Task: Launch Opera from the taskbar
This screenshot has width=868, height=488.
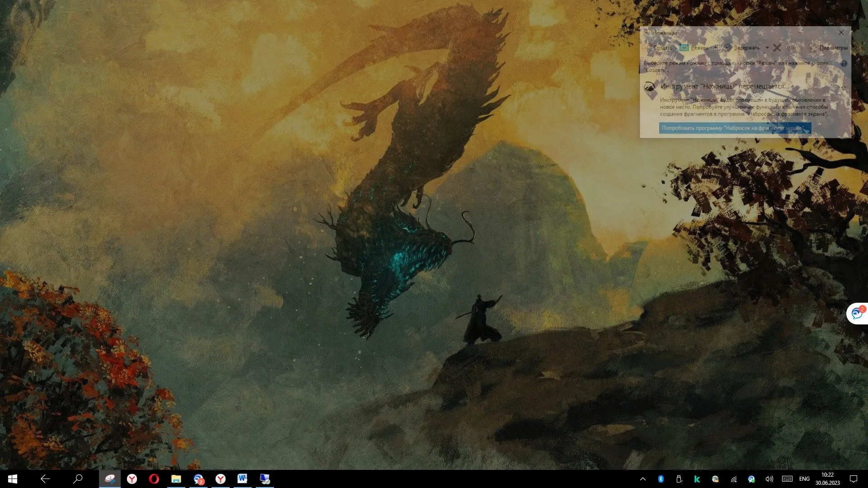Action: (x=154, y=479)
